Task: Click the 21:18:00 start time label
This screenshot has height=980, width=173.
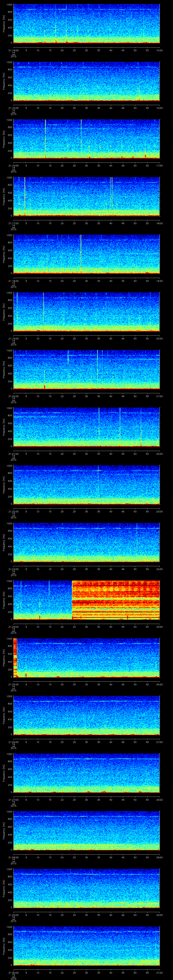Action: point(13,281)
